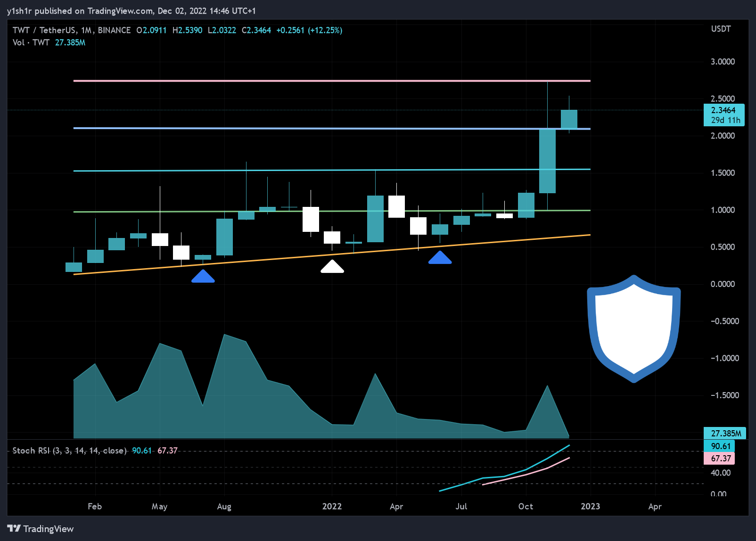Image resolution: width=756 pixels, height=541 pixels.
Task: Select the Vol · TWT indicator legend
Action: click(31, 42)
